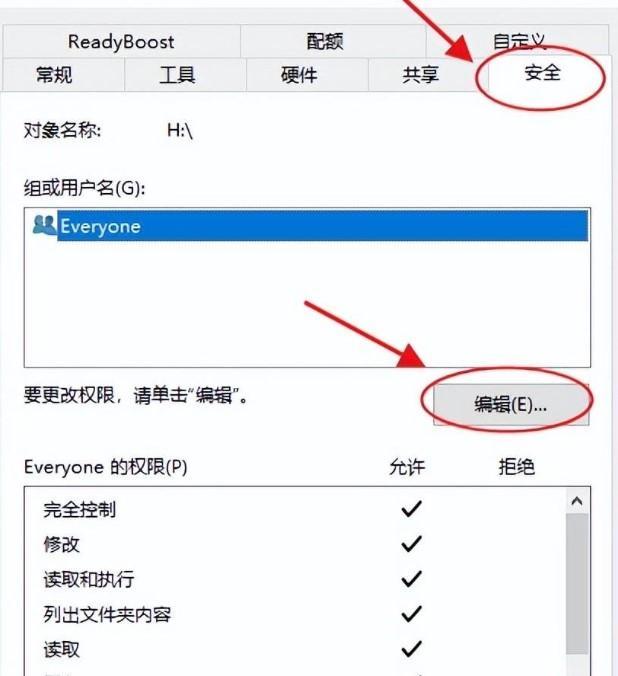The width and height of the screenshot is (618, 676).
Task: Click the 完全控制 allow checkmark
Action: [x=411, y=509]
